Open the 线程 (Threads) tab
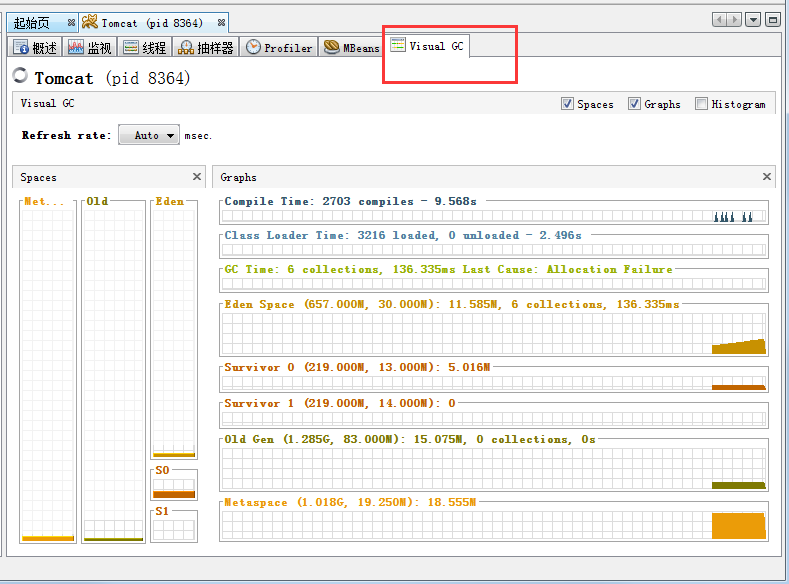Viewport: 789px width, 584px height. click(x=144, y=48)
